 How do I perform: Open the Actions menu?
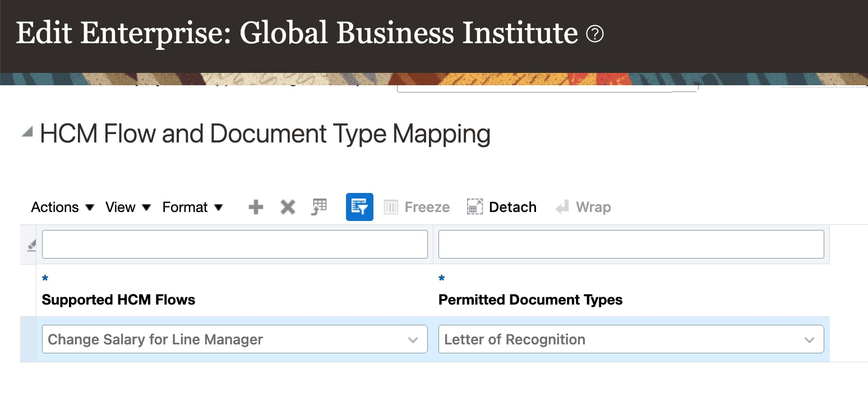pos(62,208)
